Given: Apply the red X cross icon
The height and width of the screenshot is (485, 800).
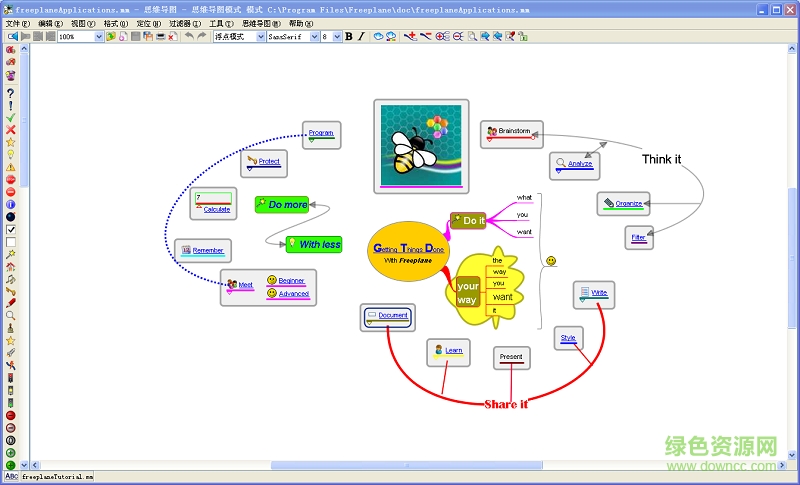Looking at the screenshot, I should click(x=10, y=130).
